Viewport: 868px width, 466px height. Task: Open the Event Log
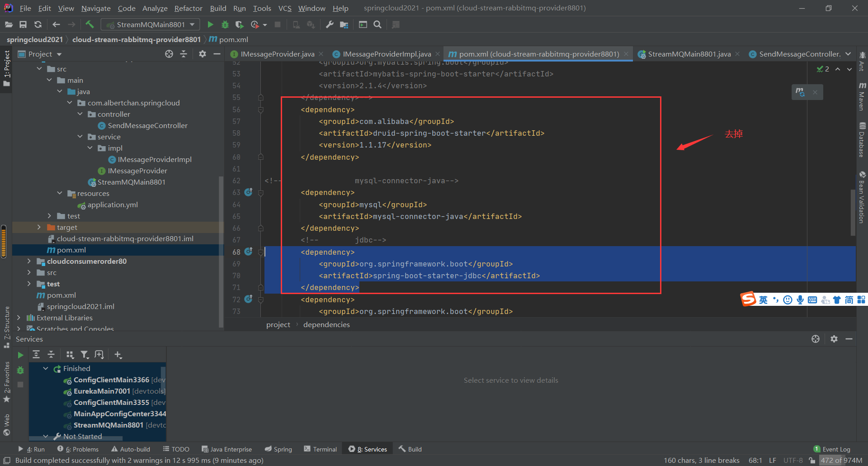[x=835, y=448]
